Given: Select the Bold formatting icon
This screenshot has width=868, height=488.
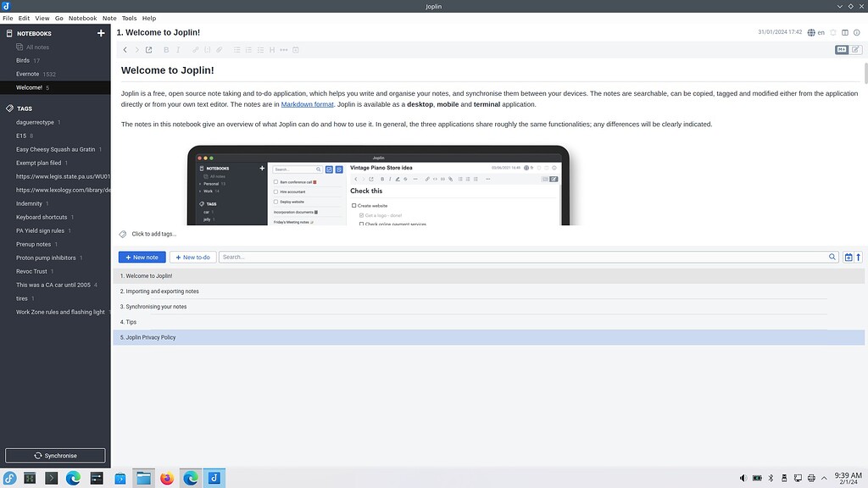Looking at the screenshot, I should coord(166,50).
